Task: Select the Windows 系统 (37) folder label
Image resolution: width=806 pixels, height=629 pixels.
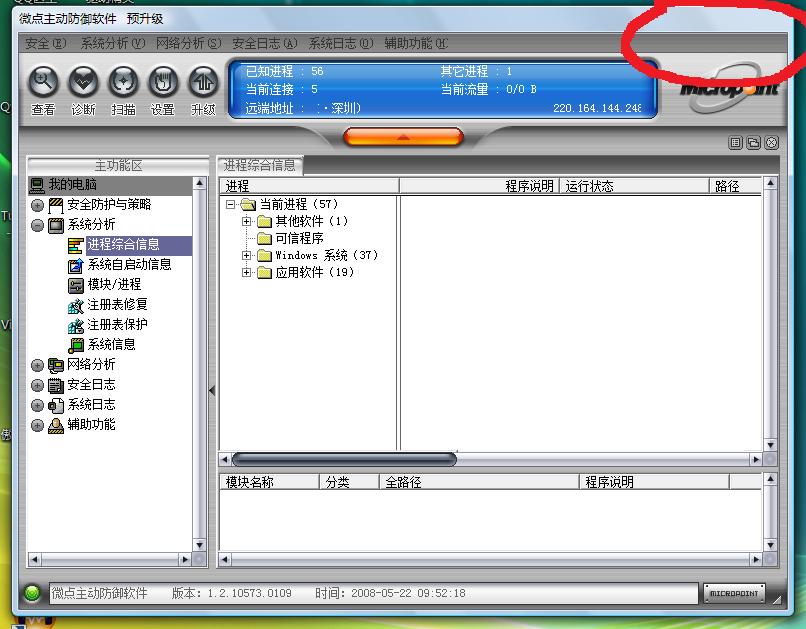Action: coord(327,255)
